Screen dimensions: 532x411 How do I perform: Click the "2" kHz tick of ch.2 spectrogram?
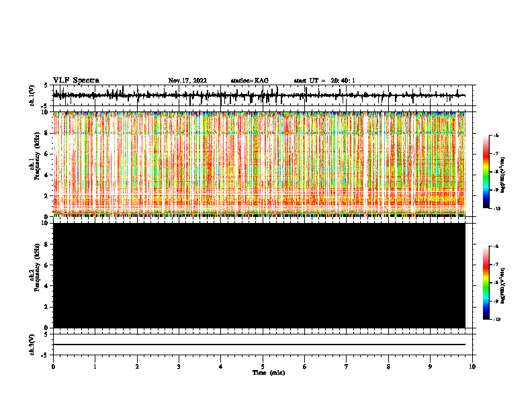(47, 307)
